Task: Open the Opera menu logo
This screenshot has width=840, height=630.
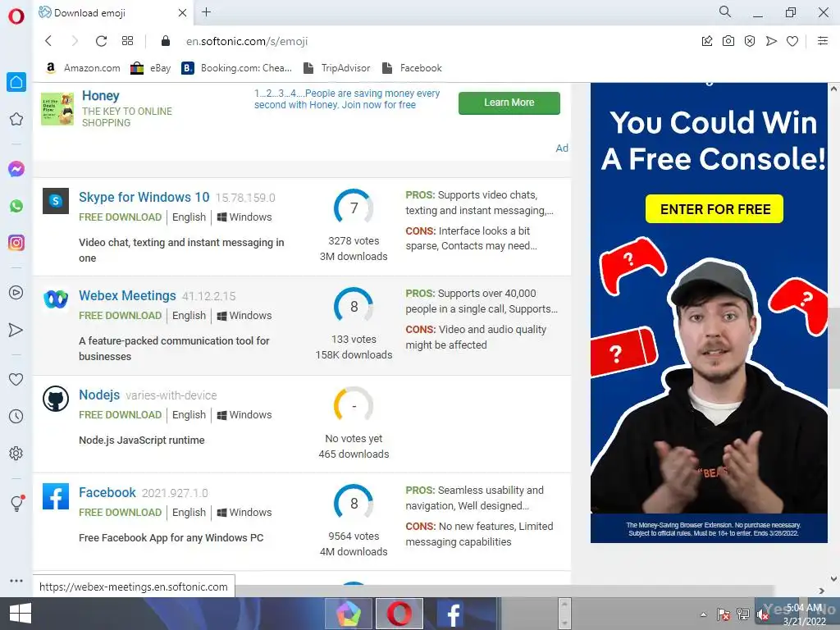Action: pyautogui.click(x=16, y=16)
